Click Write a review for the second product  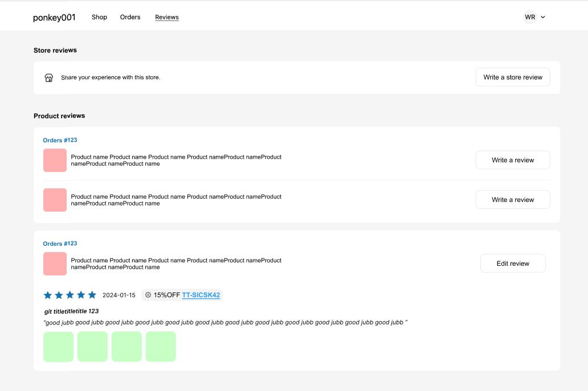coord(512,199)
